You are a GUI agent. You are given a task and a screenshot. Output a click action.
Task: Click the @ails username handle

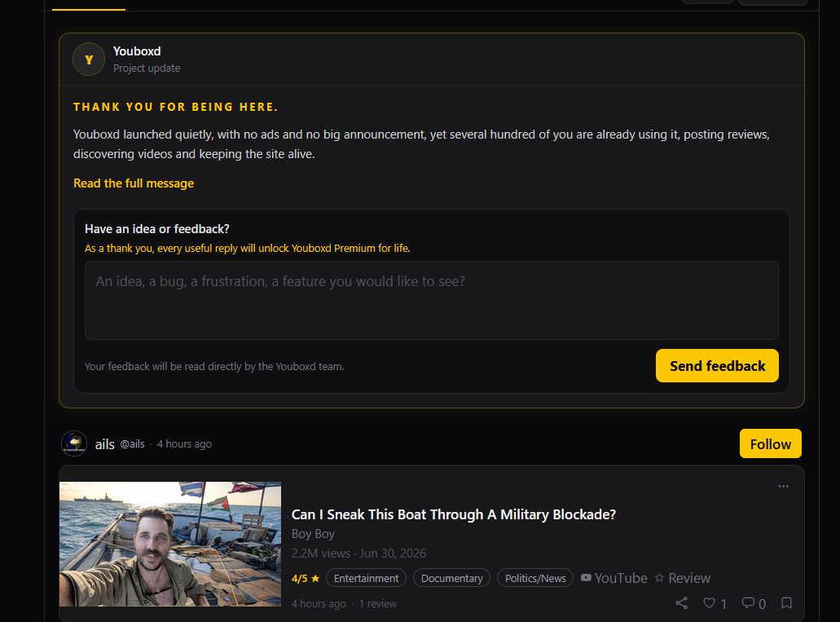pos(132,444)
